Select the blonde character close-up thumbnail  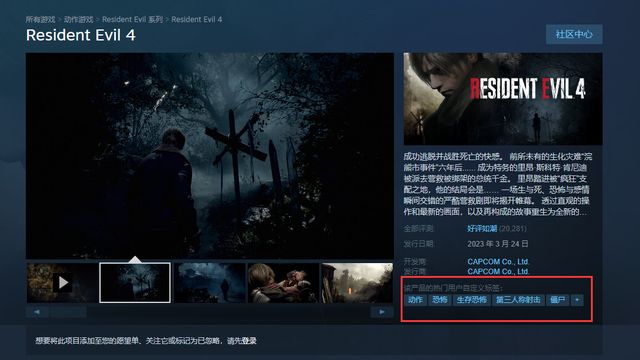click(x=283, y=282)
